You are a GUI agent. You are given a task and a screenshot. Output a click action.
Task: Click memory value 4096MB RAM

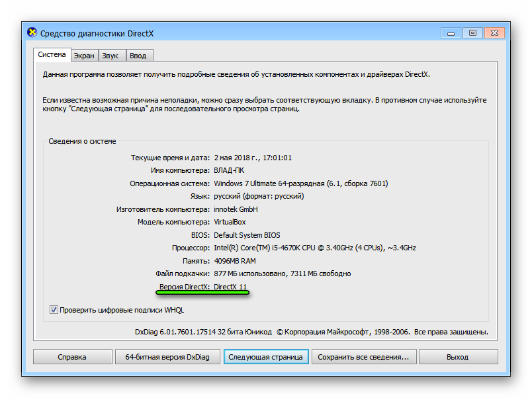[235, 261]
